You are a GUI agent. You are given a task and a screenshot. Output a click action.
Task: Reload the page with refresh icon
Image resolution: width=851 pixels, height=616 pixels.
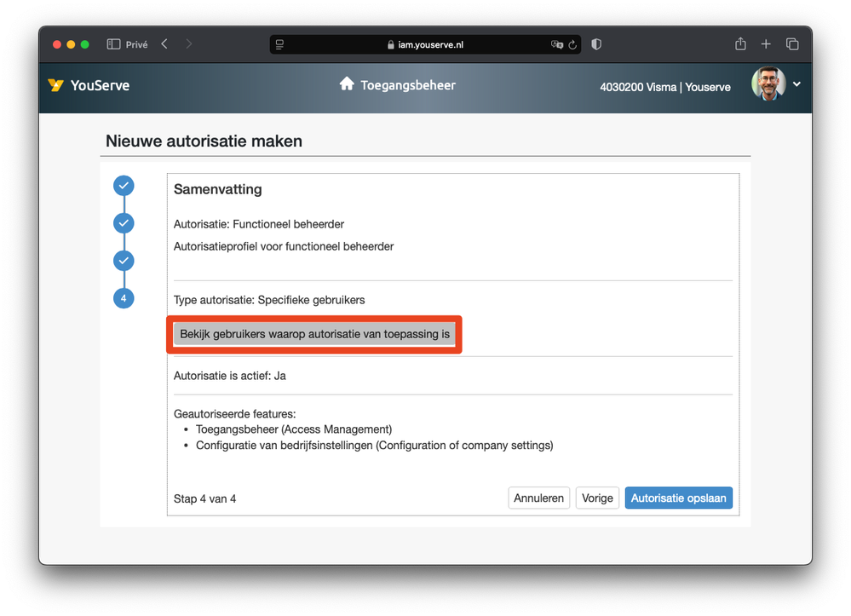(x=572, y=44)
